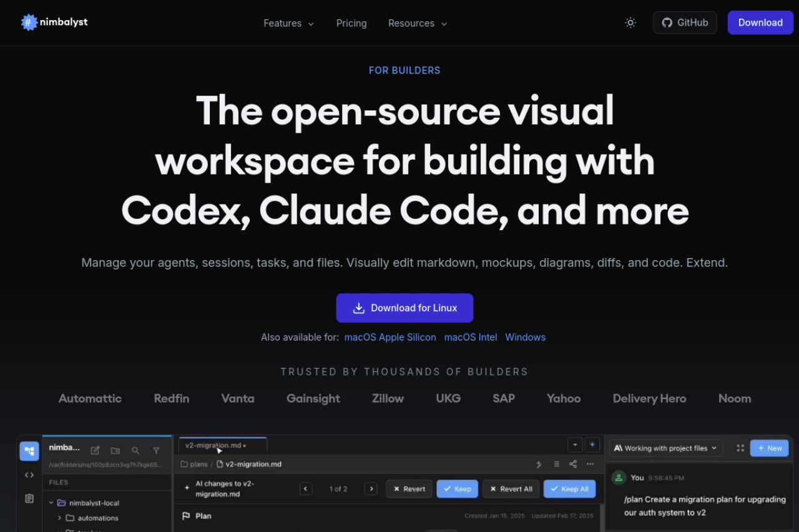Click the search magnifier icon in the files panel
Viewport: 799px width, 532px height.
click(x=135, y=450)
